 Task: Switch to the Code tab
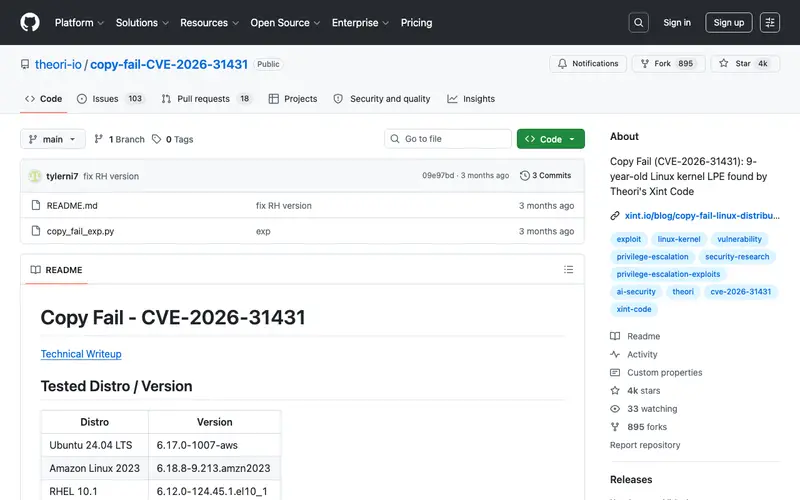coord(44,99)
